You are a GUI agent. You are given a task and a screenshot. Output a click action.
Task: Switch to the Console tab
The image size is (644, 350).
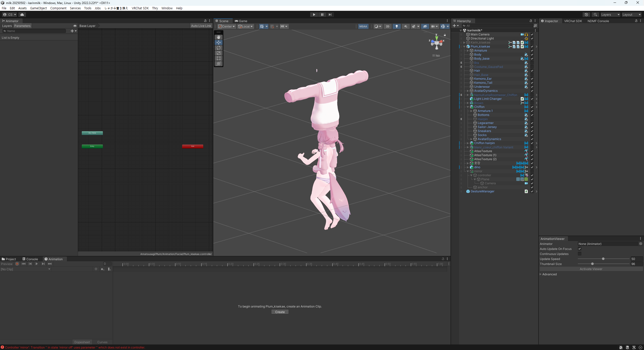click(30, 259)
